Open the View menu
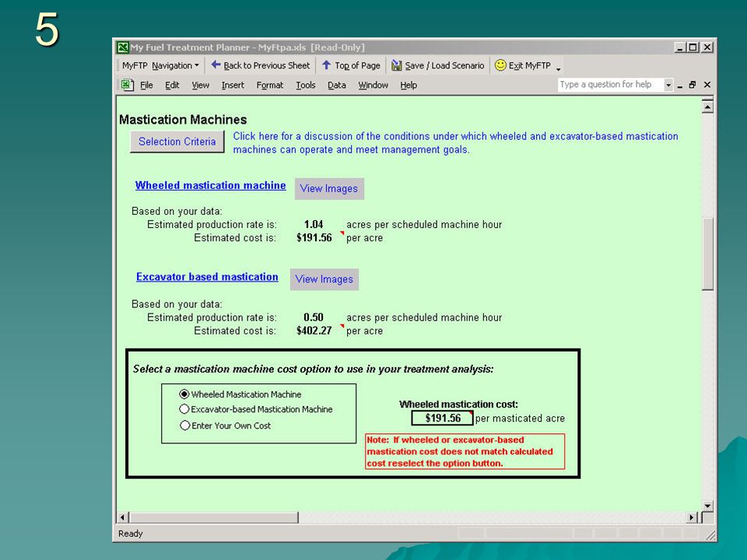Screen dimensions: 747x560 tap(201, 86)
